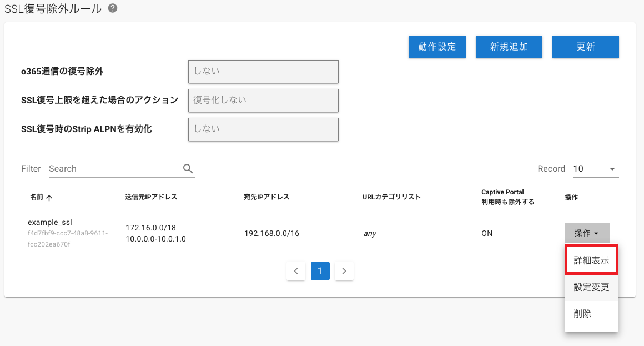Click the Record label

[551, 168]
